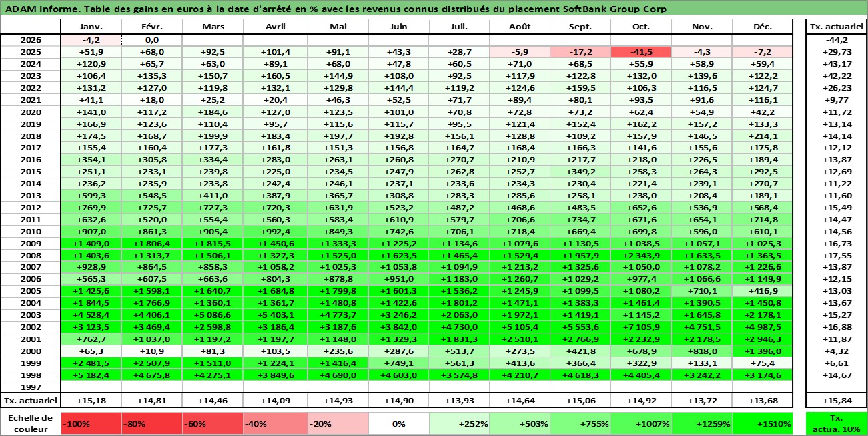Select the +1007% color scale cell

[641, 423]
